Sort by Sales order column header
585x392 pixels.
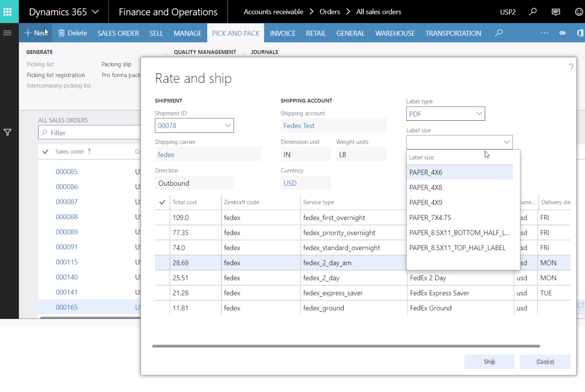70,151
